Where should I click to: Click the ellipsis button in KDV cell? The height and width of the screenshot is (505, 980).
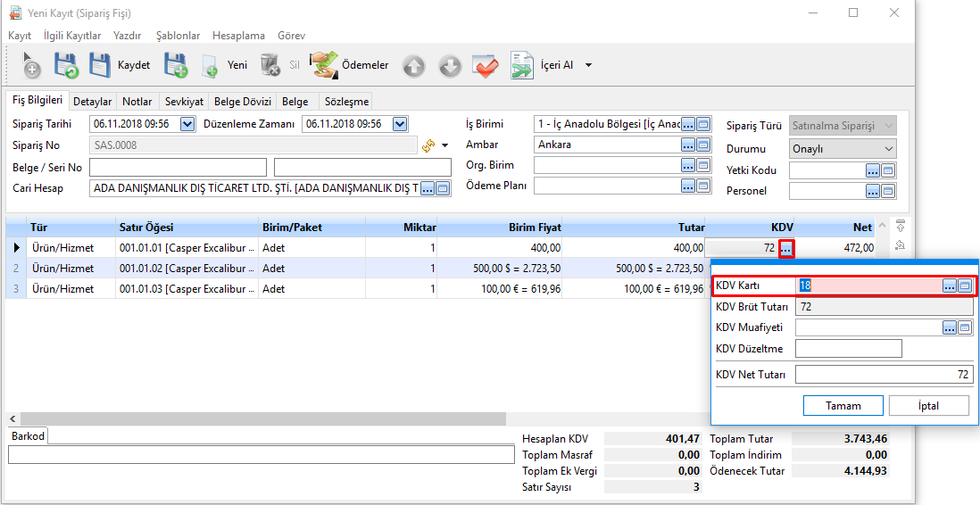785,249
